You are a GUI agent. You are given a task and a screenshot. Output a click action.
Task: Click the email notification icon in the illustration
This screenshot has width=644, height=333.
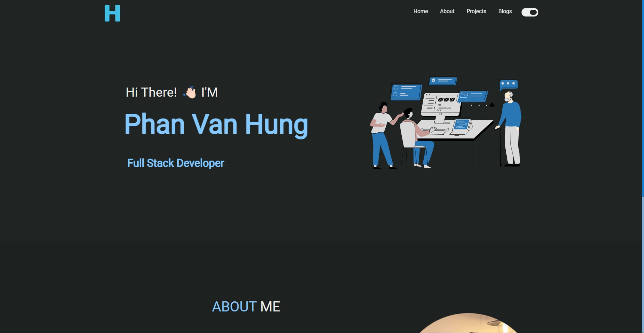point(473,96)
